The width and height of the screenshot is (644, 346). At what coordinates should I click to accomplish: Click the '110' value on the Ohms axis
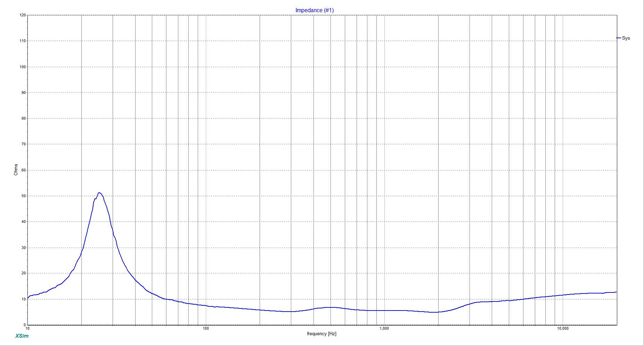tap(23, 41)
